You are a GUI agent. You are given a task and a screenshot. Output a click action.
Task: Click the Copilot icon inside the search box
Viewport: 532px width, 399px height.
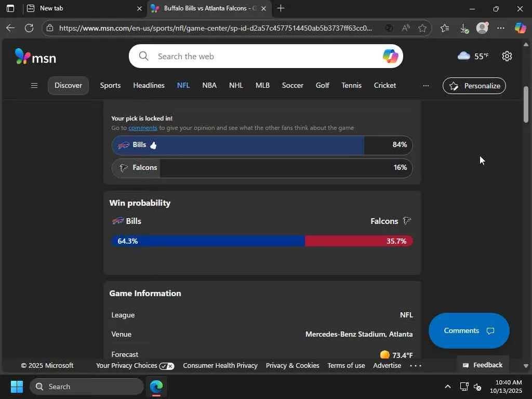pos(390,56)
